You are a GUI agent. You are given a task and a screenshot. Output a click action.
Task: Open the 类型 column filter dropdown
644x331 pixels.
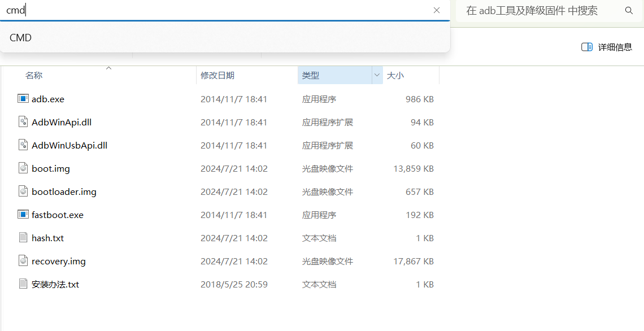pyautogui.click(x=376, y=75)
